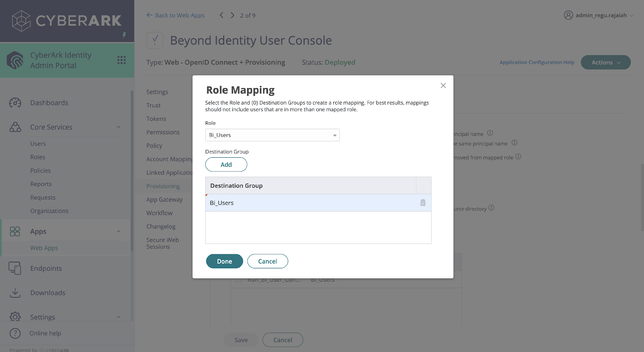Open the Permissions tab

163,132
